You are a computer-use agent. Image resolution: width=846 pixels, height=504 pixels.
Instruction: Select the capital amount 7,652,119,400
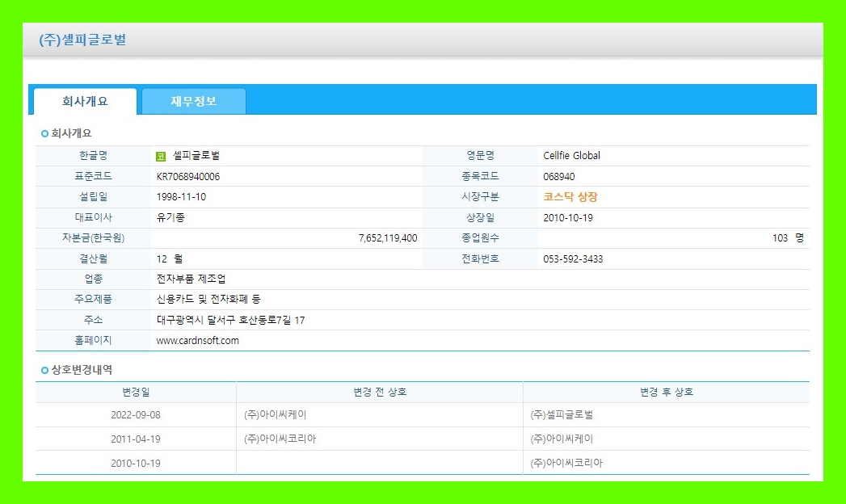pyautogui.click(x=388, y=238)
